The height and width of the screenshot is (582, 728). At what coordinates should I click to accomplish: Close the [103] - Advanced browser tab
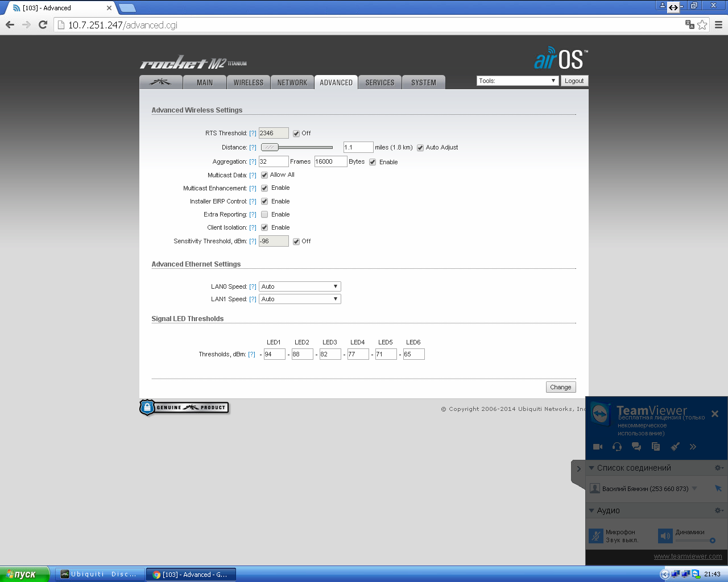(109, 8)
